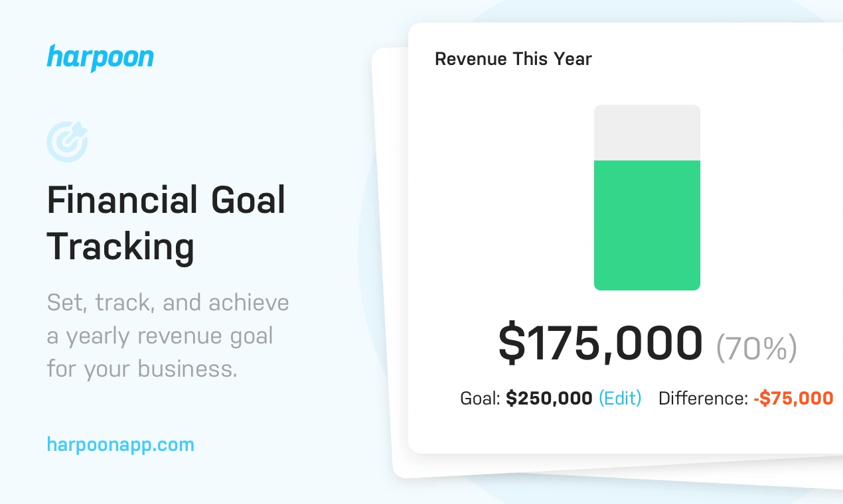Click the $175,000 revenue amount
Viewport: 843px width, 504px height.
click(600, 344)
